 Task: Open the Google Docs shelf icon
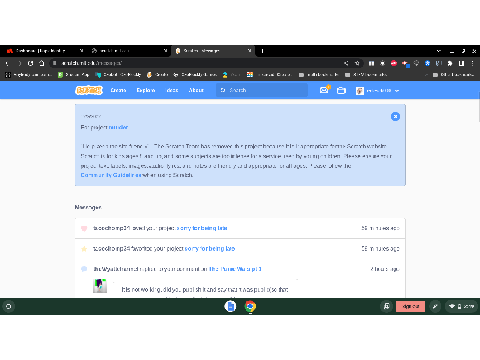pyautogui.click(x=230, y=306)
